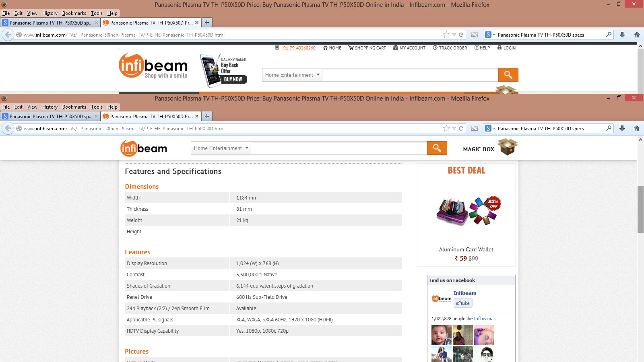Click the scroll-up arrow in top window's page
Image resolution: width=644 pixels, height=362 pixels.
[x=640, y=46]
